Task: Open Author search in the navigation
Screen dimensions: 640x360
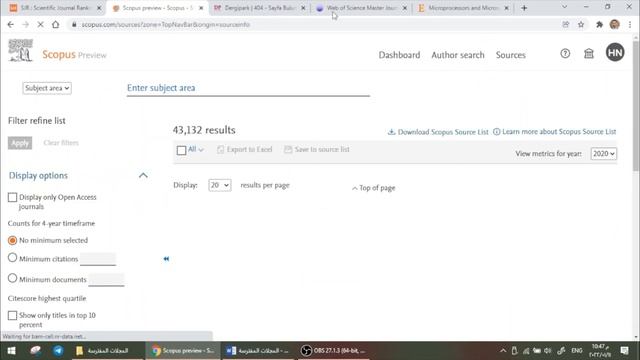Action: [458, 55]
